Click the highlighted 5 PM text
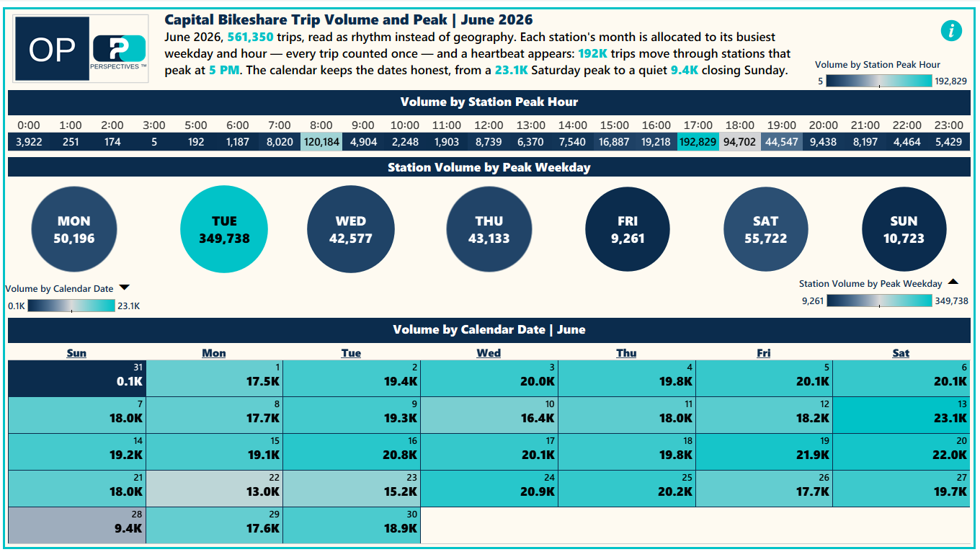The image size is (980, 552). coord(223,71)
